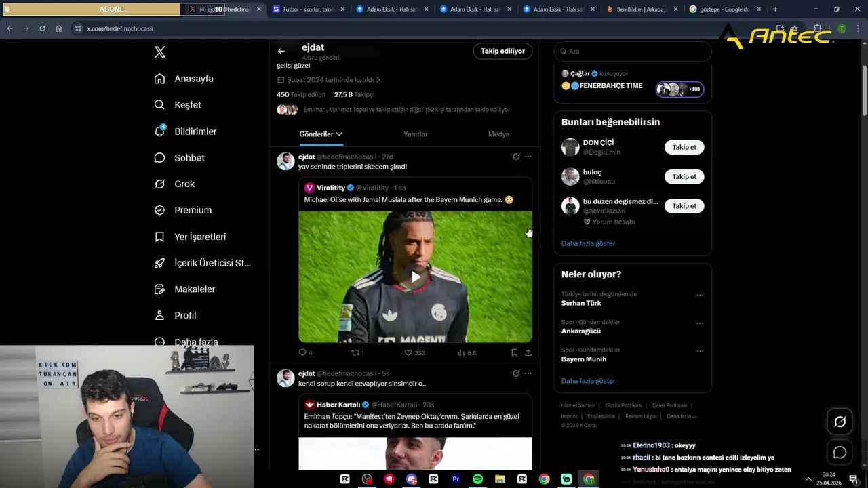Bookmark the Virality quote tweet
Viewport: 868px width, 488px height.
pyautogui.click(x=514, y=352)
